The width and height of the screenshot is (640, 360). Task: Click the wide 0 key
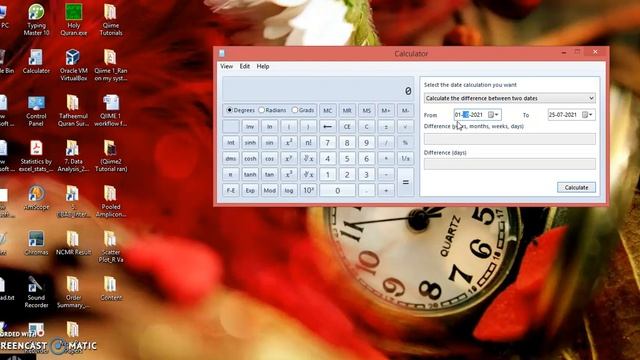tap(337, 191)
